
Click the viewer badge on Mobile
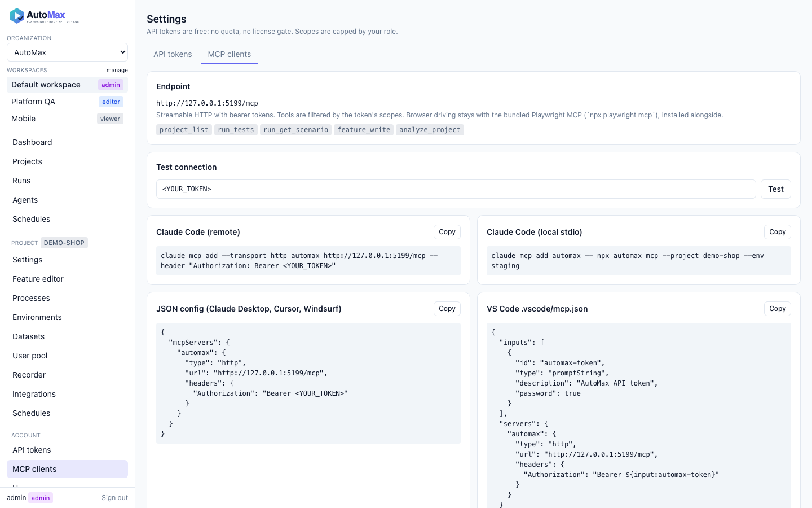(x=110, y=119)
